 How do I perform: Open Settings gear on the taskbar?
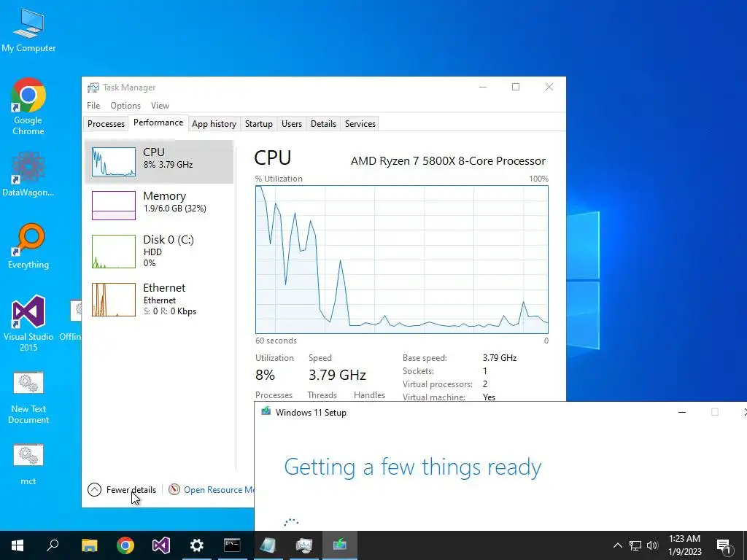197,545
